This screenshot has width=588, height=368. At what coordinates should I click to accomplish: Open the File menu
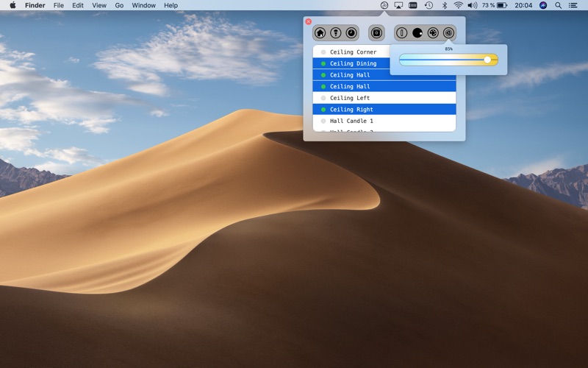click(59, 5)
